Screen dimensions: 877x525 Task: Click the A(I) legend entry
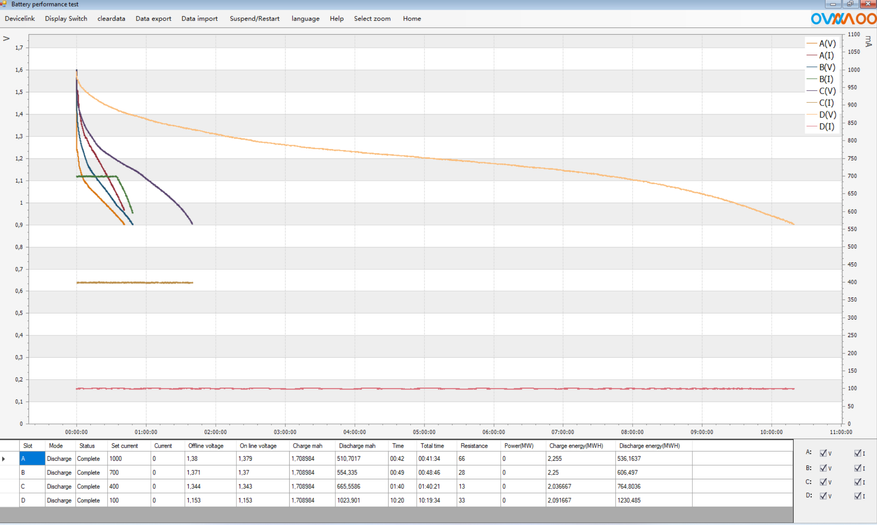coord(821,55)
